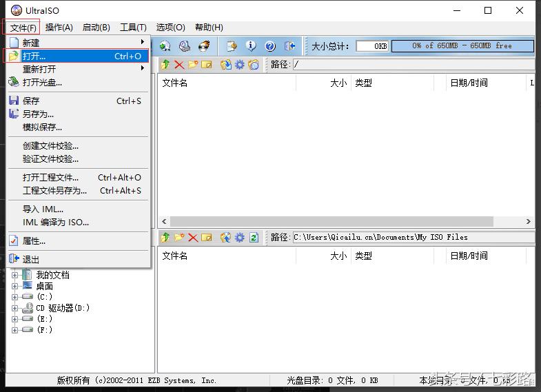Click the Convert image toolbar icon

(x=165, y=46)
